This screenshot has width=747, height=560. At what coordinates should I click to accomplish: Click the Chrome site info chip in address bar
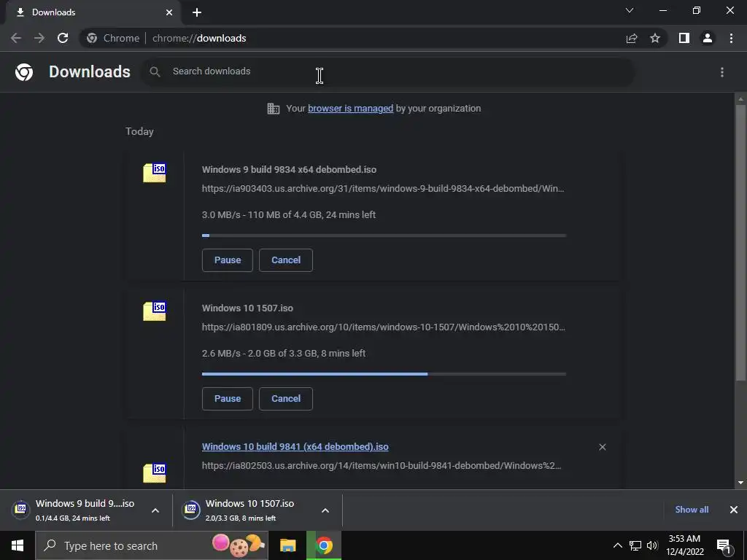pyautogui.click(x=113, y=38)
